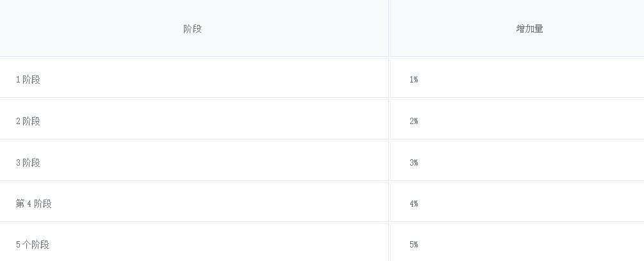
Task: Select the 2阶段 cell
Action: click(28, 121)
